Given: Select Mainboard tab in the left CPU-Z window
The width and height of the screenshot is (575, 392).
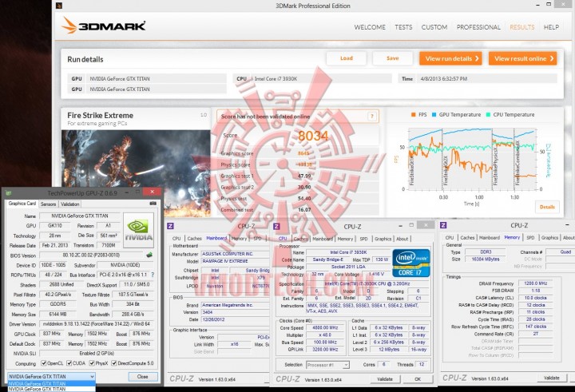Looking at the screenshot, I should pyautogui.click(x=216, y=238).
